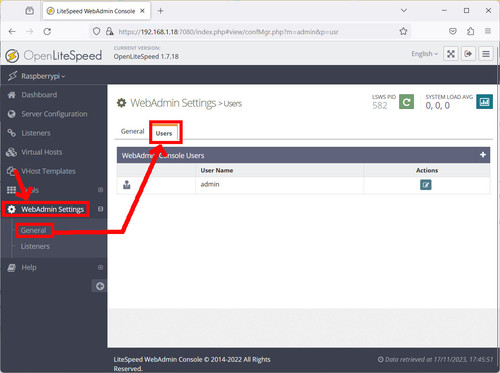The height and width of the screenshot is (373, 500).
Task: Click the Tools grid icon
Action: [x=11, y=190]
